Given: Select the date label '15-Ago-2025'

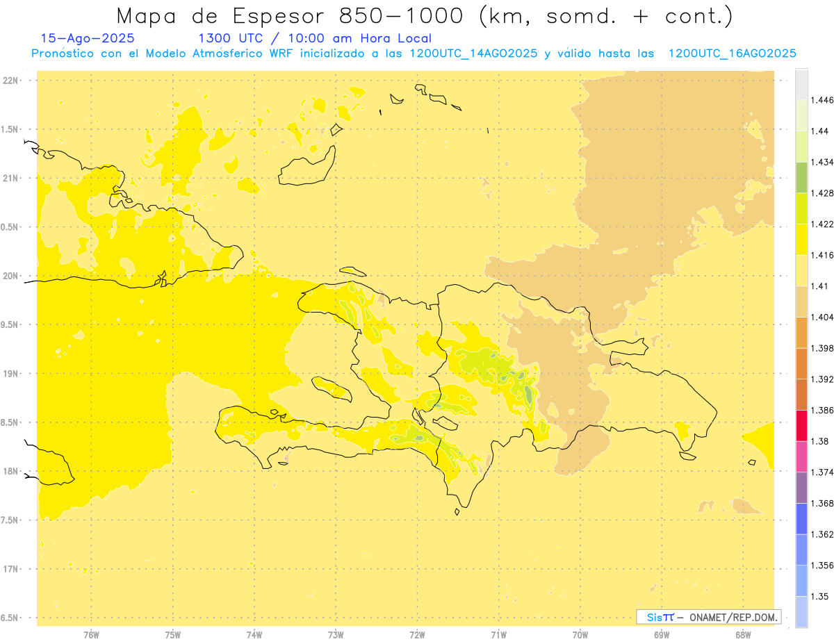Looking at the screenshot, I should pos(88,39).
